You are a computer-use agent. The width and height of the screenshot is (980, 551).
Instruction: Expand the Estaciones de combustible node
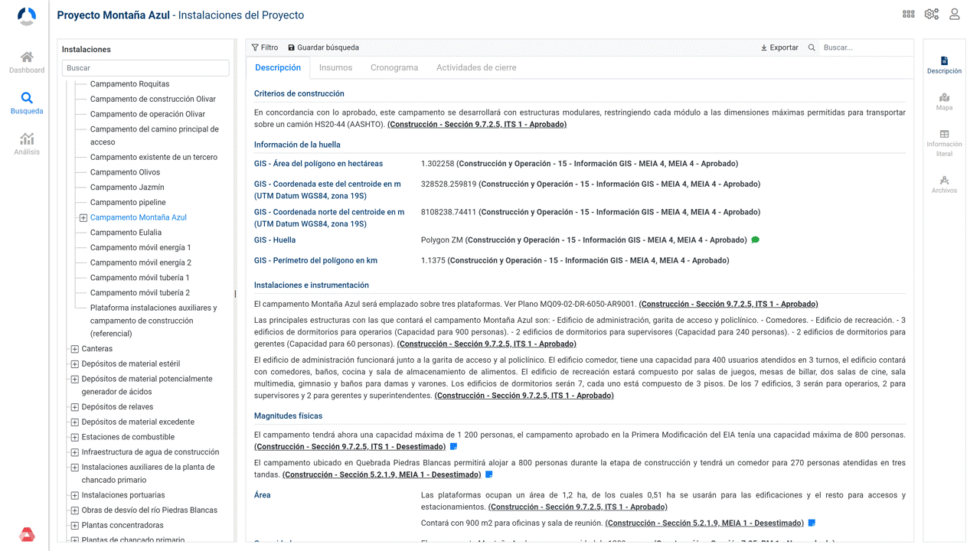tap(75, 438)
